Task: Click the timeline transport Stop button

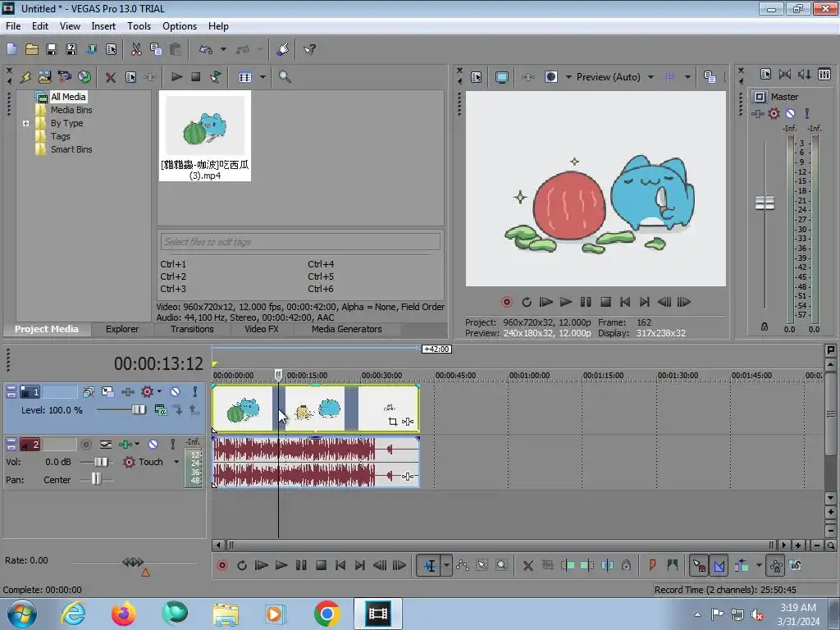Action: pos(321,565)
